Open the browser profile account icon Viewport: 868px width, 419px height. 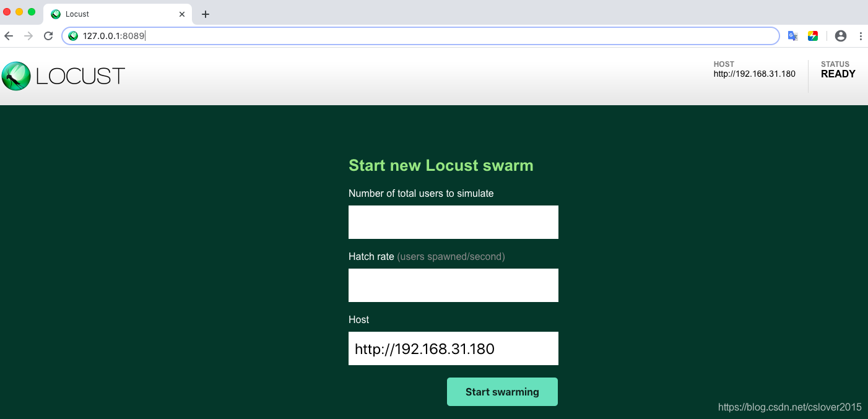click(841, 36)
